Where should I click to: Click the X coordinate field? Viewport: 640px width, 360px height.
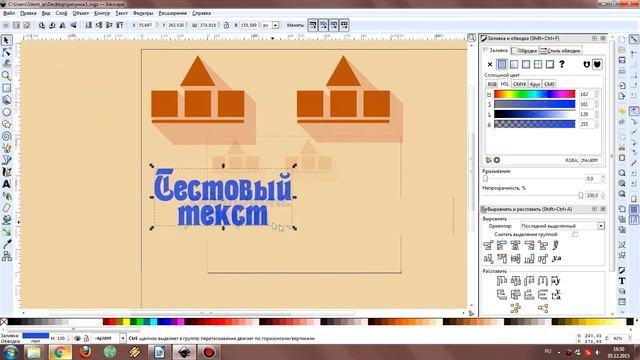tap(146, 25)
